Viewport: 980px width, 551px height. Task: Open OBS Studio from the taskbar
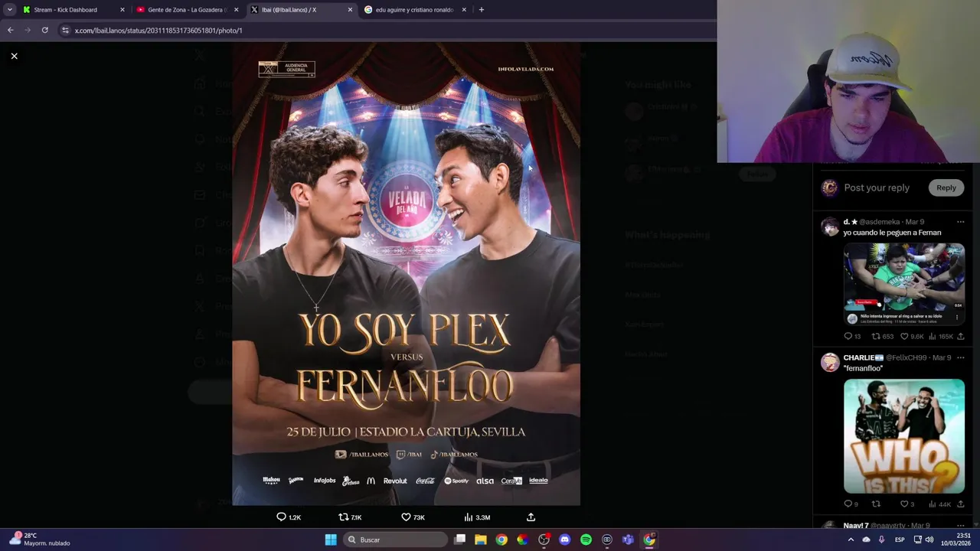click(x=544, y=540)
